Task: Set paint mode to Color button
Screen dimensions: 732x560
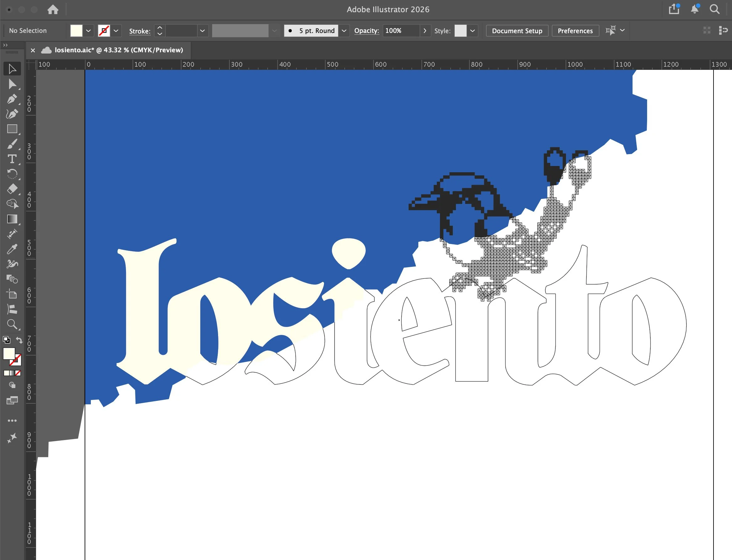Action: click(x=6, y=373)
